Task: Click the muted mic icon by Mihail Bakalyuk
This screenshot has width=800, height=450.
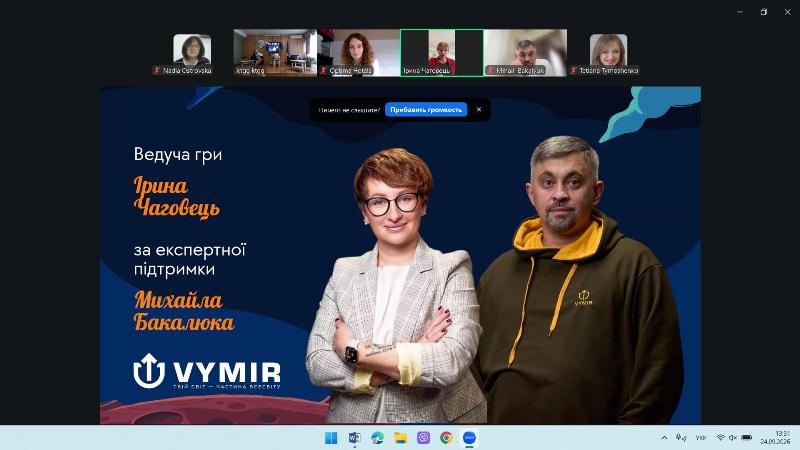Action: 490,70
